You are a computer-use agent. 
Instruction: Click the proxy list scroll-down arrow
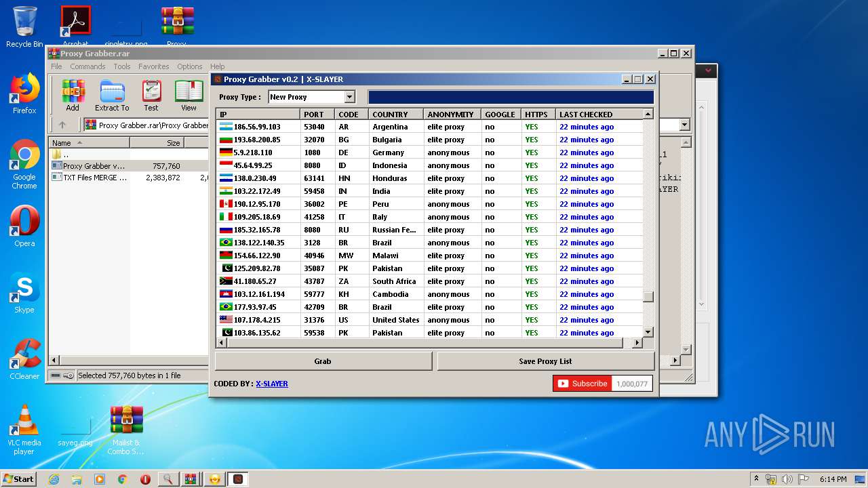tap(648, 332)
